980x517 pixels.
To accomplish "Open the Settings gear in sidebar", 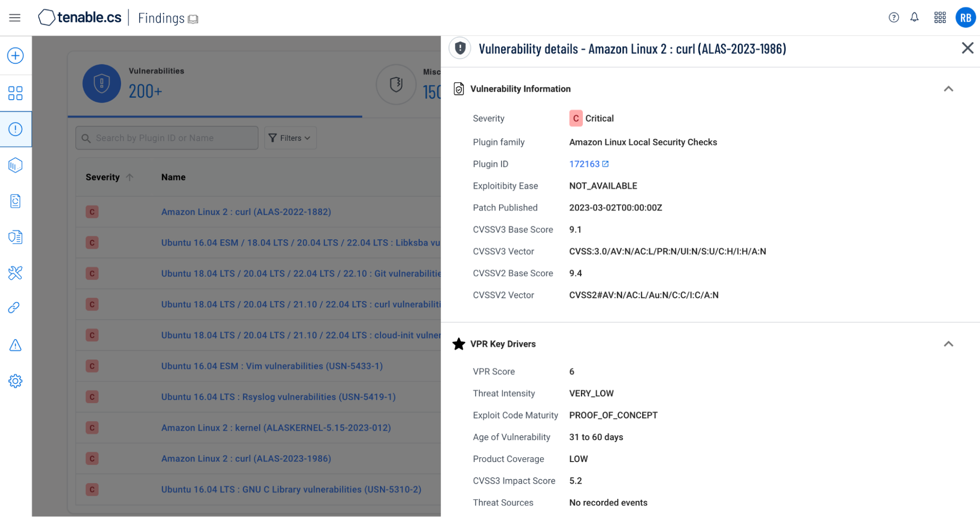I will (x=15, y=381).
